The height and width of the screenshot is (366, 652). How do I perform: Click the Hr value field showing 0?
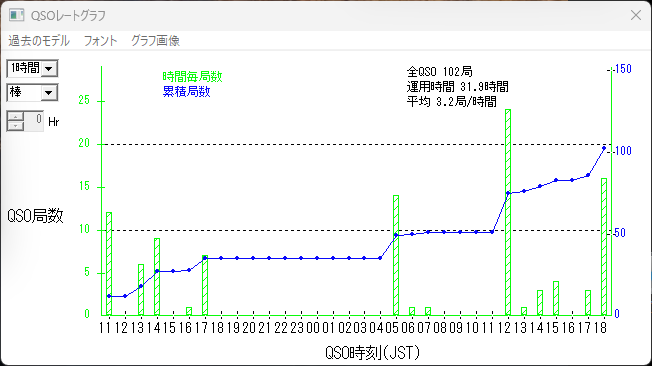click(33, 121)
